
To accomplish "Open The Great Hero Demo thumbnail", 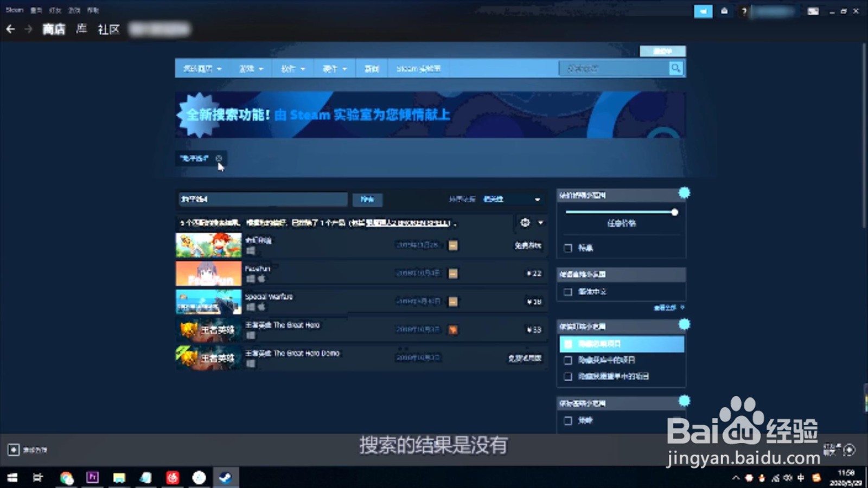I will coord(208,358).
